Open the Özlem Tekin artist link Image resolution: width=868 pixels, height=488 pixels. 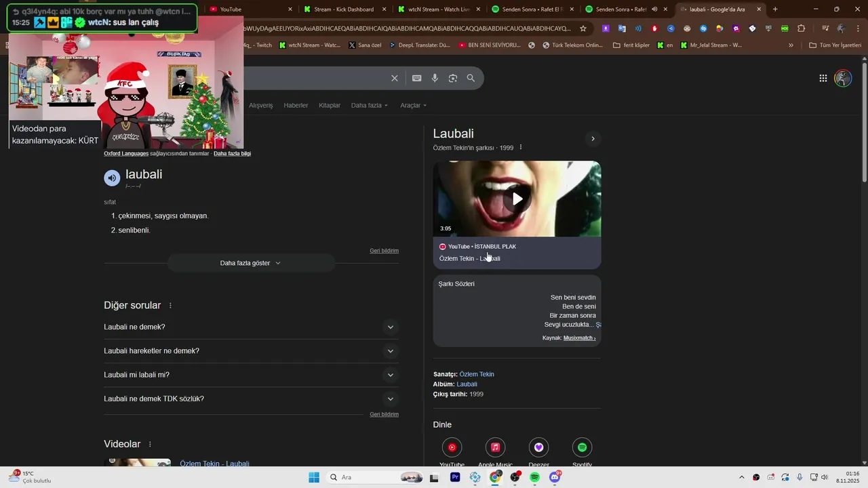coord(477,374)
